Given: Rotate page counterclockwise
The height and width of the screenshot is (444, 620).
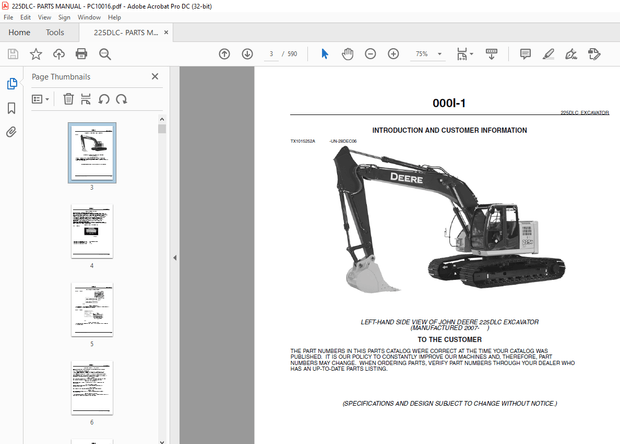Looking at the screenshot, I should pyautogui.click(x=104, y=99).
